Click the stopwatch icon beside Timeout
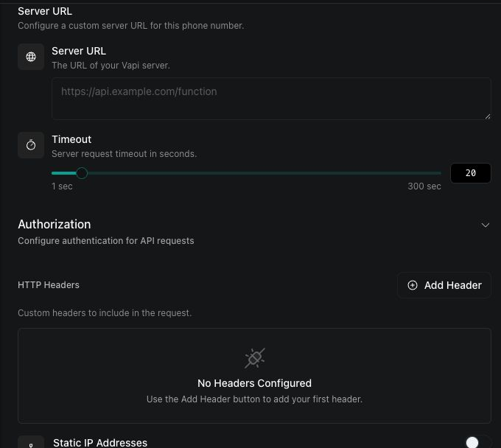Image resolution: width=501 pixels, height=448 pixels. (x=31, y=145)
